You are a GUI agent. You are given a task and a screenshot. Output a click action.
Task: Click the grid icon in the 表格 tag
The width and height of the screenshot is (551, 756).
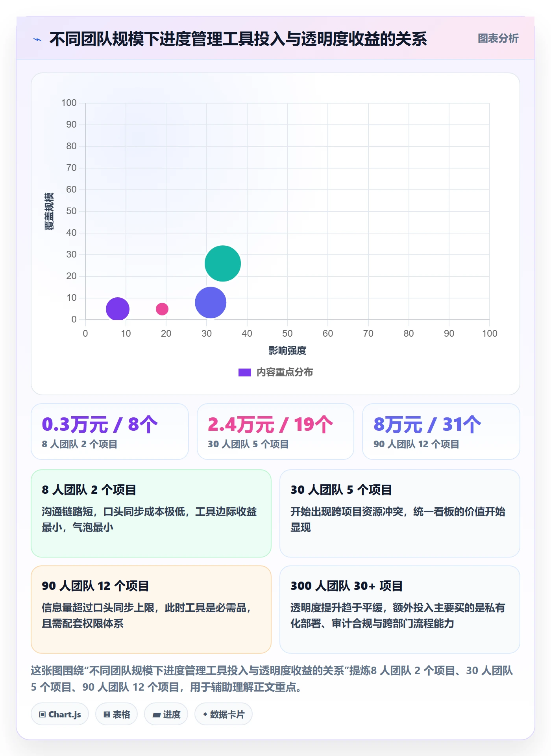pos(107,715)
